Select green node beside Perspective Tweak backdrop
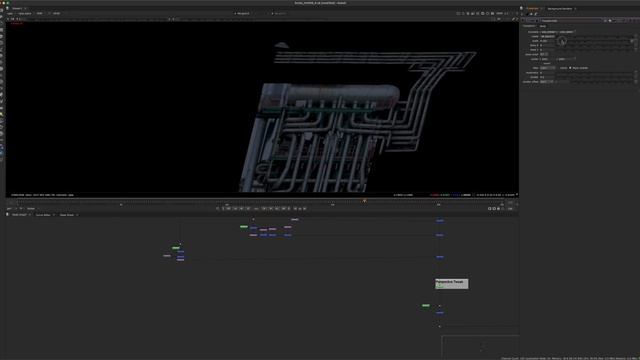The height and width of the screenshot is (360, 640). click(x=425, y=305)
